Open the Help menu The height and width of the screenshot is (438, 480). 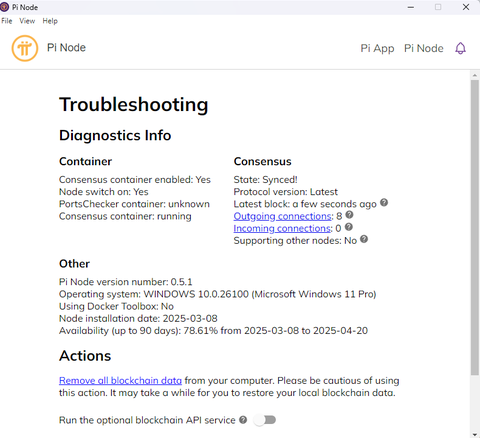(x=50, y=21)
